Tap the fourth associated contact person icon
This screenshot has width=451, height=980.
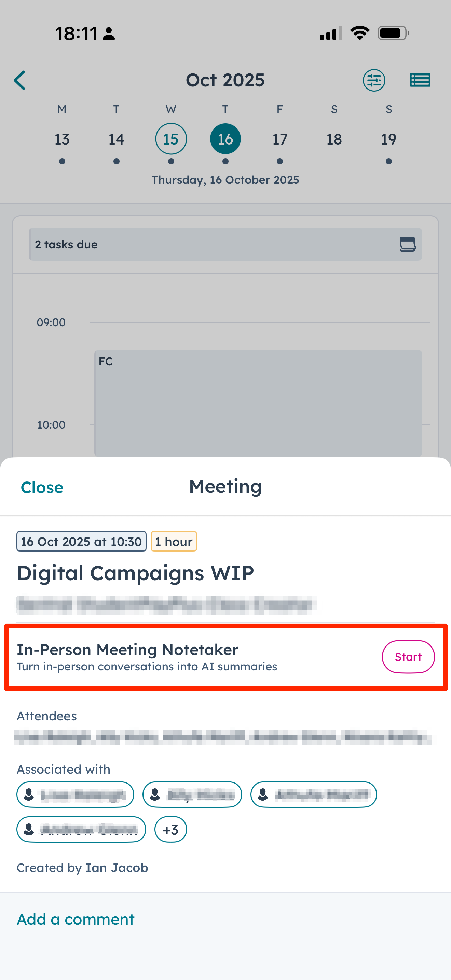coord(29,830)
